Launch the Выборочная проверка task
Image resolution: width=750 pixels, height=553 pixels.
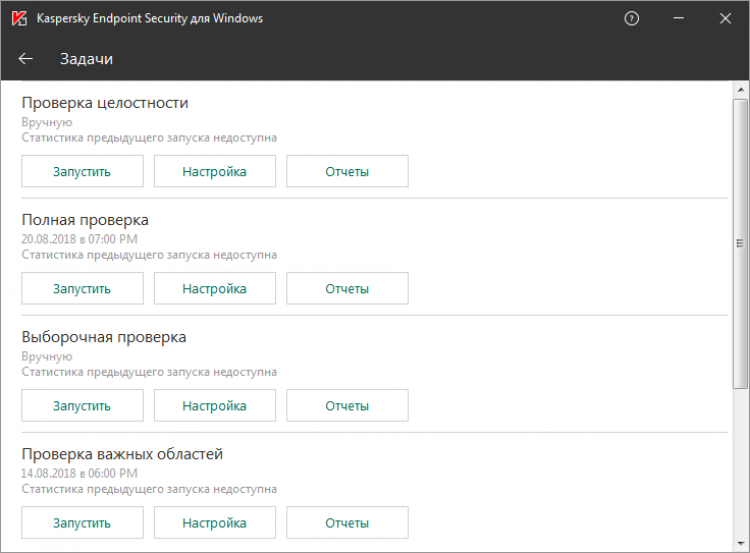pos(82,406)
